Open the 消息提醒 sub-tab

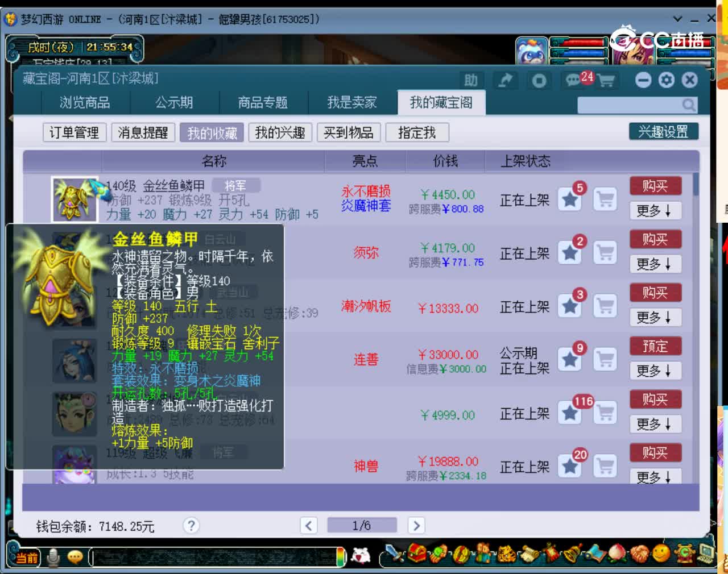click(143, 133)
